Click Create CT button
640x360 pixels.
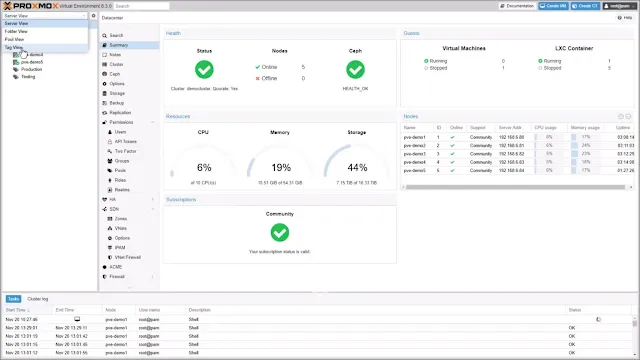coord(585,6)
